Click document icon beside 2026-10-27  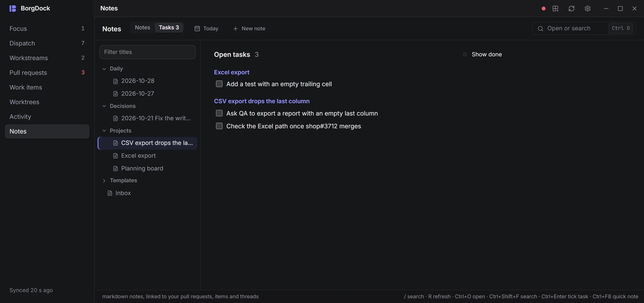(x=115, y=94)
